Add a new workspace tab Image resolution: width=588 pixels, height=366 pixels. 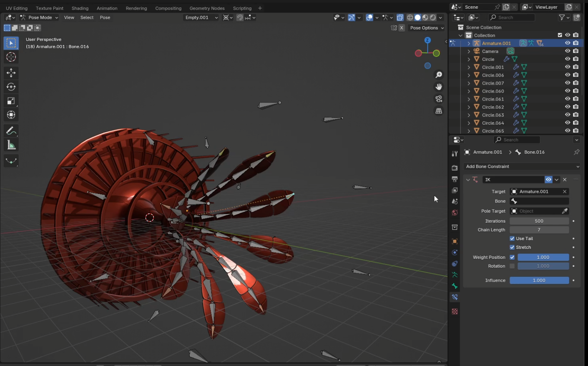tap(260, 8)
